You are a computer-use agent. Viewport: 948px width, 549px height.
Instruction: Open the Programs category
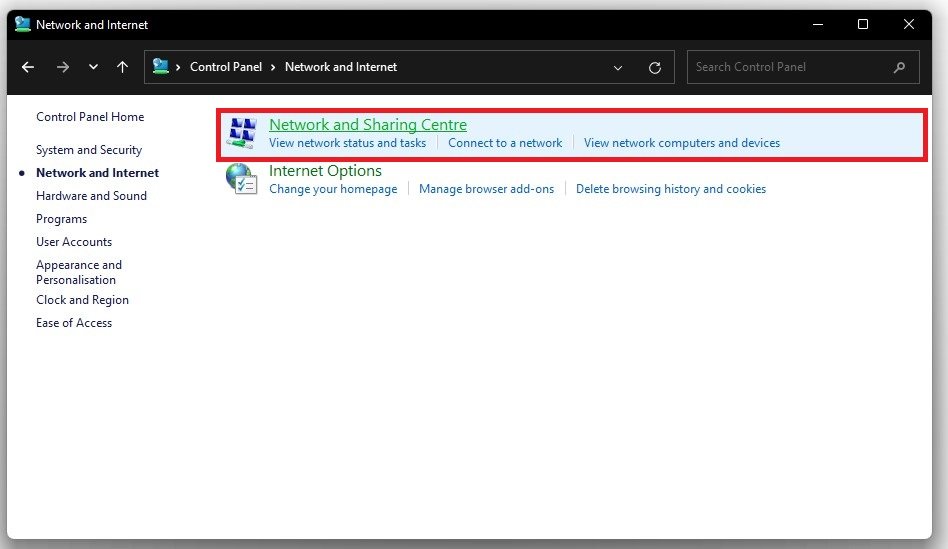click(x=62, y=219)
